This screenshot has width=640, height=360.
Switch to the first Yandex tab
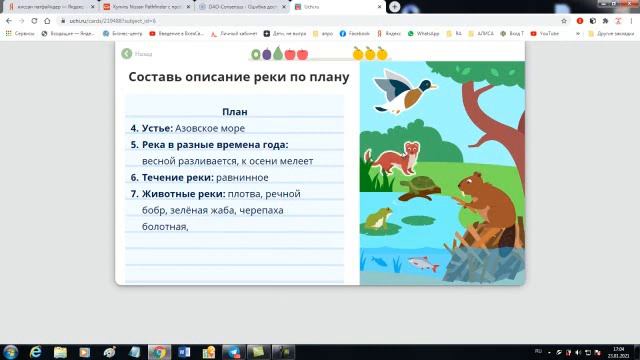(51, 7)
